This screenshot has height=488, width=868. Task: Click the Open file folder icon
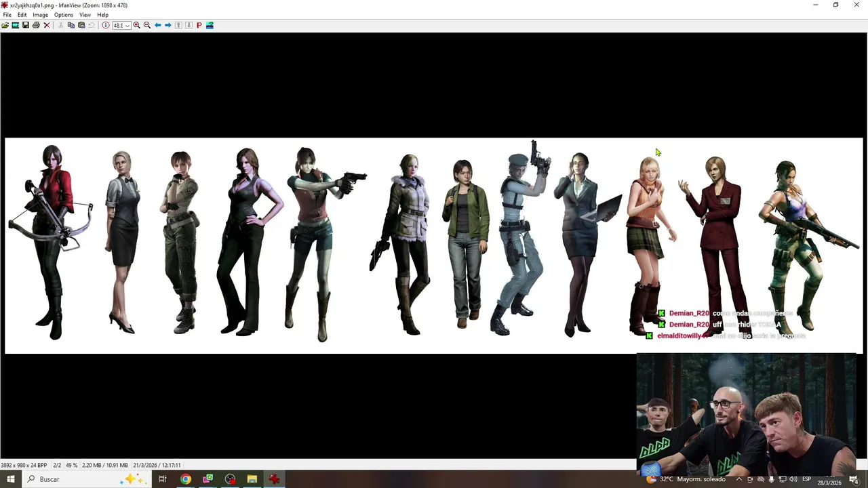pyautogui.click(x=5, y=25)
